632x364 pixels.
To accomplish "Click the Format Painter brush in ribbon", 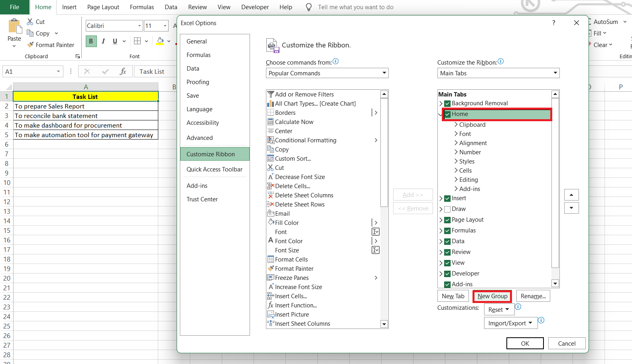I will [x=30, y=45].
